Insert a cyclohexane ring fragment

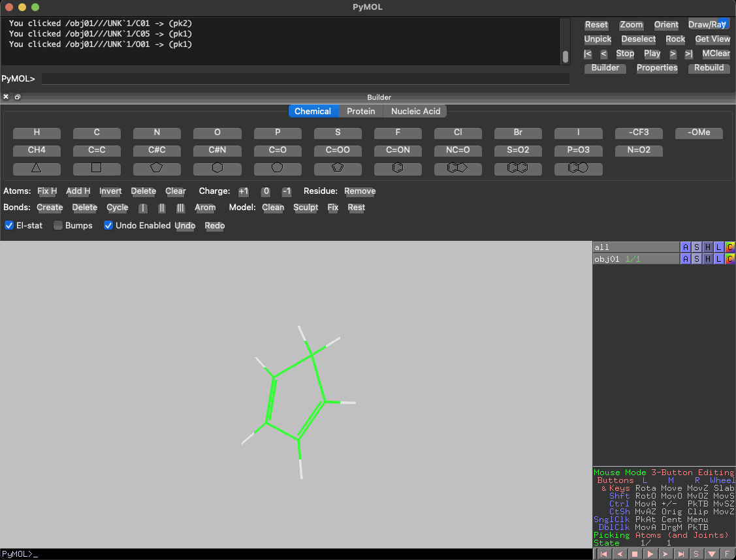(217, 168)
